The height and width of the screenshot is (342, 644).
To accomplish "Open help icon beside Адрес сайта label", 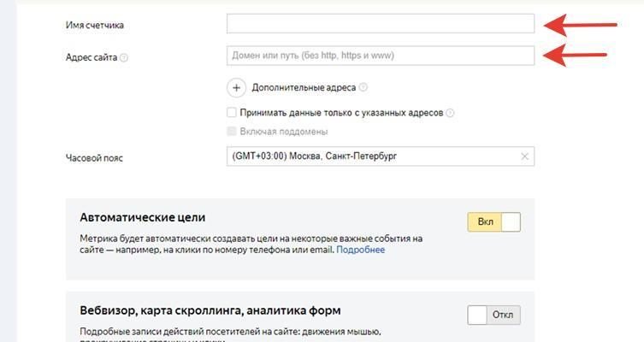I will click(124, 58).
